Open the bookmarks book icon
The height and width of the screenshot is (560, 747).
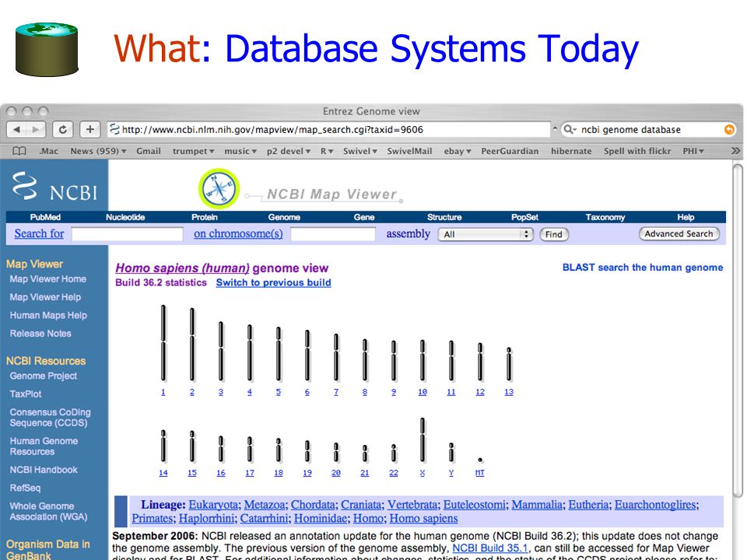point(19,151)
